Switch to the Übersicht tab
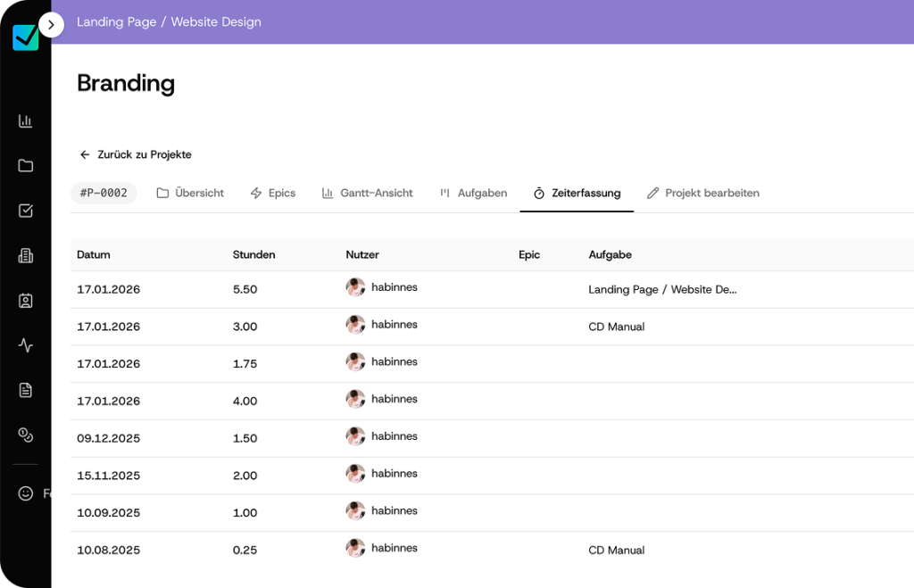Viewport: 914px width, 588px height. click(x=190, y=193)
